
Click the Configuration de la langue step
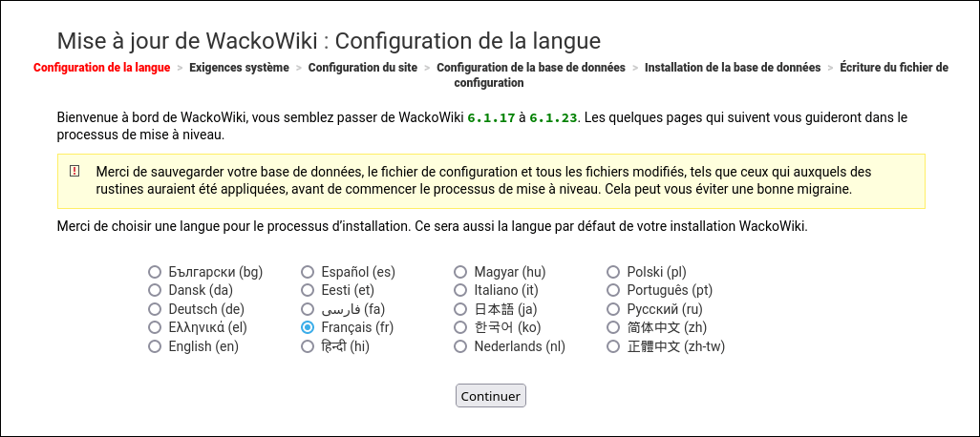pyautogui.click(x=101, y=68)
